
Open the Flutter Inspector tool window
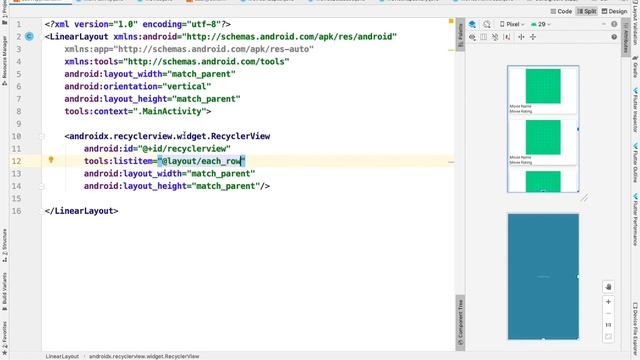click(x=635, y=109)
